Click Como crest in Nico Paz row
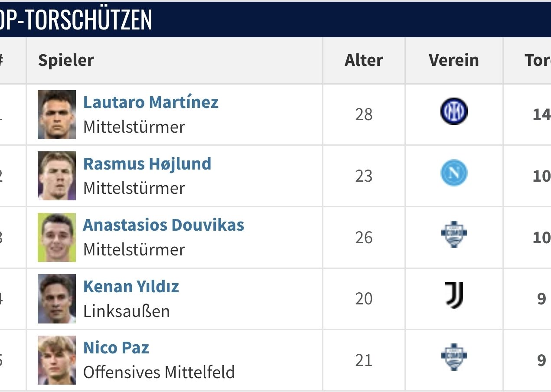 click(x=453, y=357)
